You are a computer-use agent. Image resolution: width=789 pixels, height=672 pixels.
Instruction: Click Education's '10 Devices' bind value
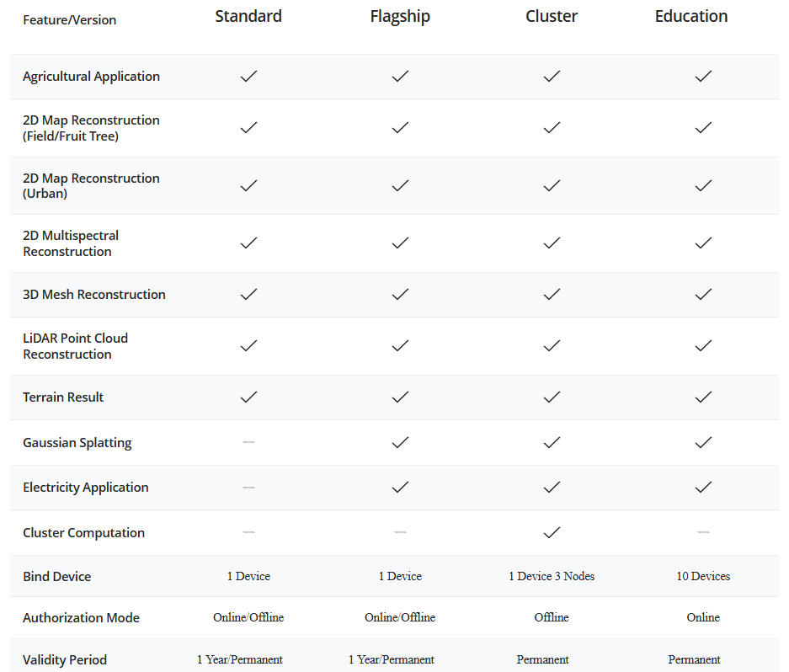(x=703, y=576)
